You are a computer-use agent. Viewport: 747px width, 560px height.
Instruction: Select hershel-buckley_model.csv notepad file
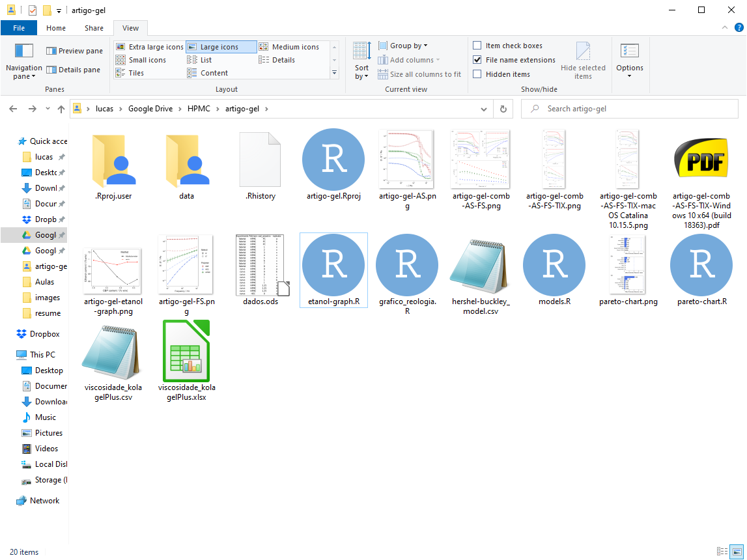481,266
